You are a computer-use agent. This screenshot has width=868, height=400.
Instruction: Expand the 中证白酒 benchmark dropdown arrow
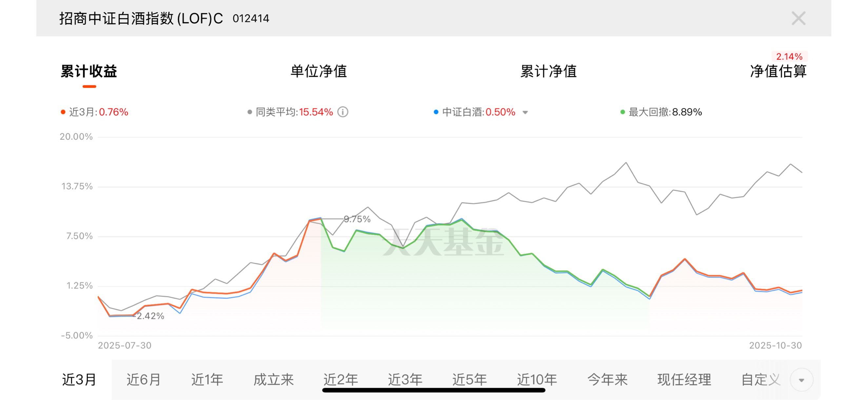click(x=525, y=113)
